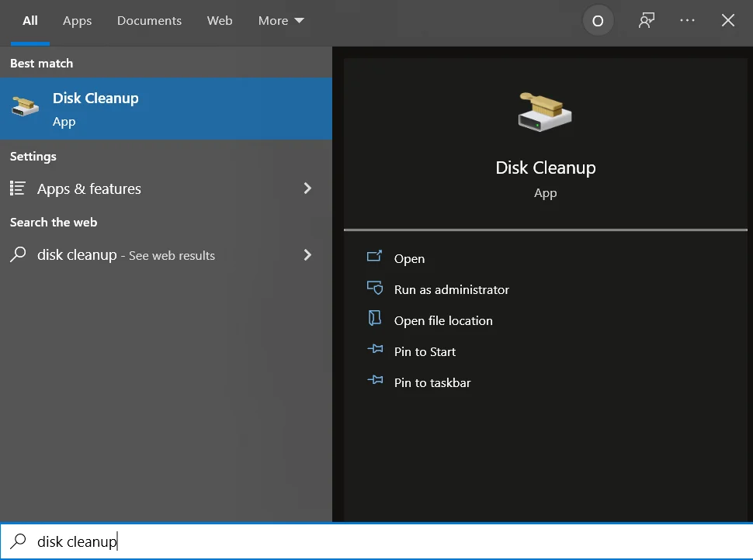Viewport: 753px width, 560px height.
Task: Switch to the All tab
Action: tap(30, 21)
